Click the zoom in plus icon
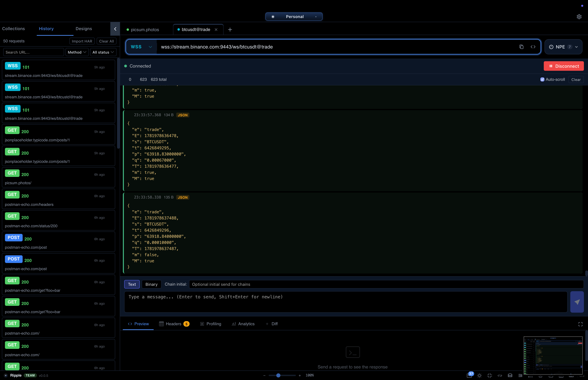This screenshot has width=588, height=380. pyautogui.click(x=300, y=376)
